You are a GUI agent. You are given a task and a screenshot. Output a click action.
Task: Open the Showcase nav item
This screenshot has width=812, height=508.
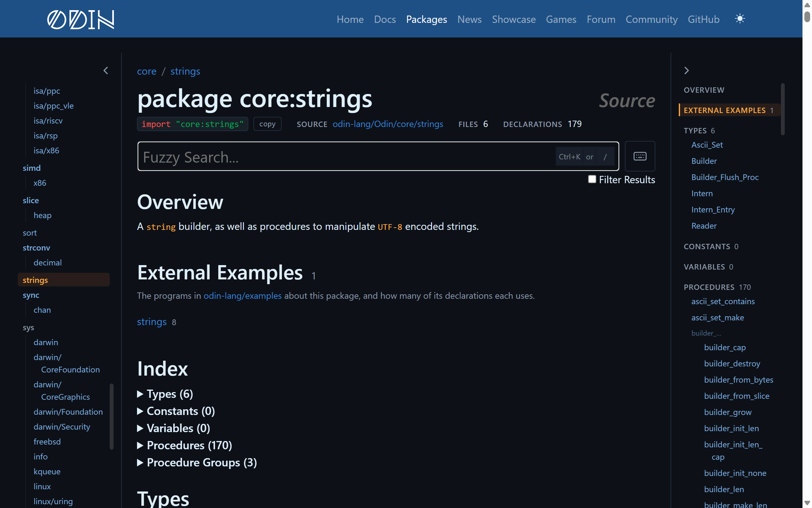pos(514,19)
